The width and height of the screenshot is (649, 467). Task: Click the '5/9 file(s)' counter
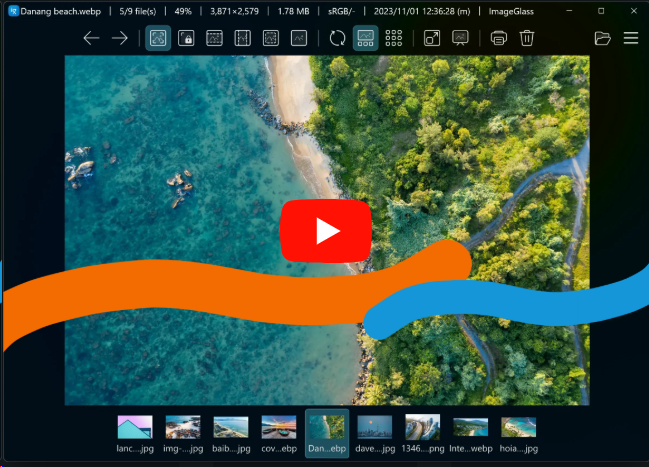click(x=138, y=12)
